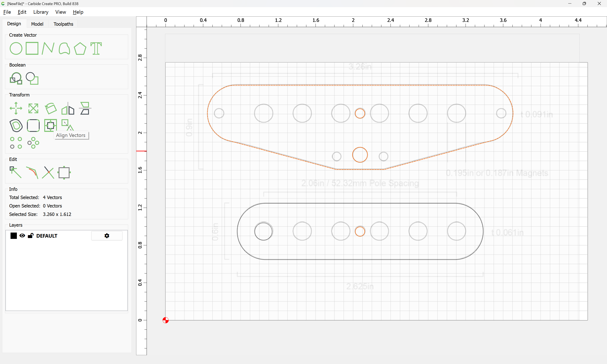Open the Move transform tool

coord(16,108)
